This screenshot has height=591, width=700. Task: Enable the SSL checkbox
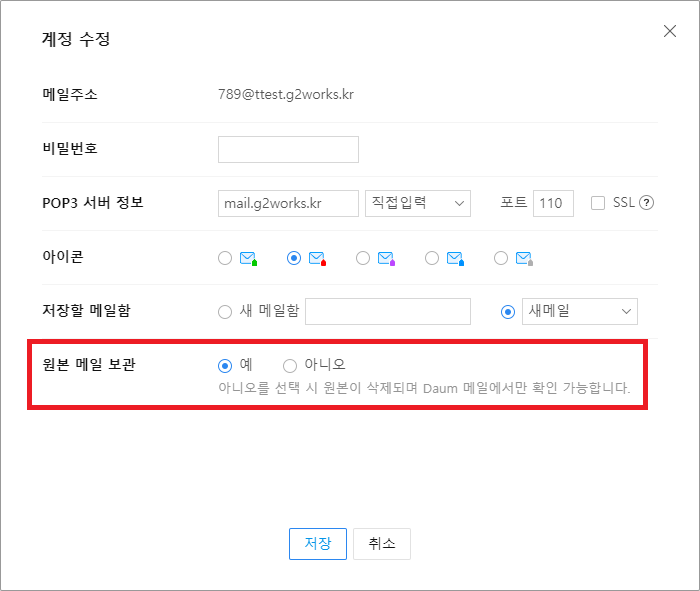tap(598, 203)
